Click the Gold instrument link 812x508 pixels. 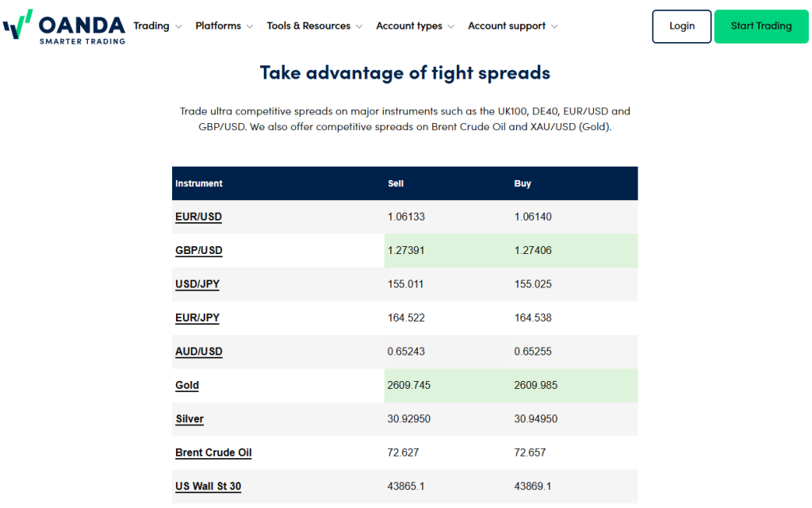click(187, 385)
